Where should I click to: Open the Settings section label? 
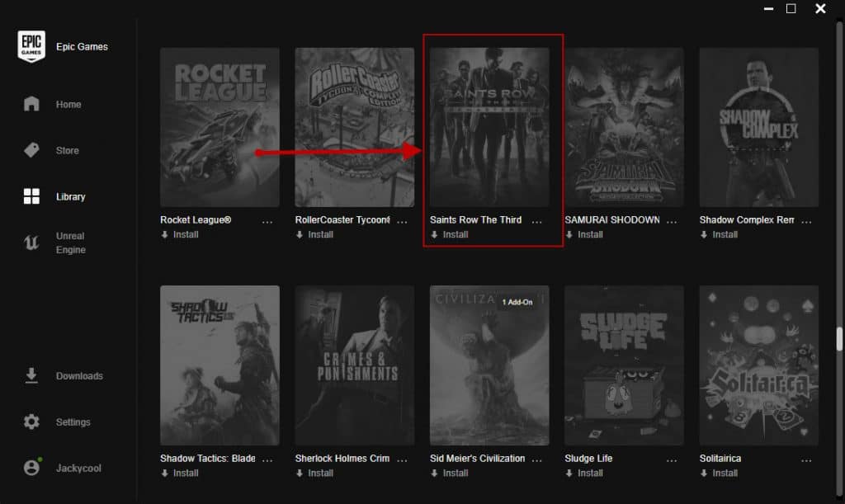[73, 422]
